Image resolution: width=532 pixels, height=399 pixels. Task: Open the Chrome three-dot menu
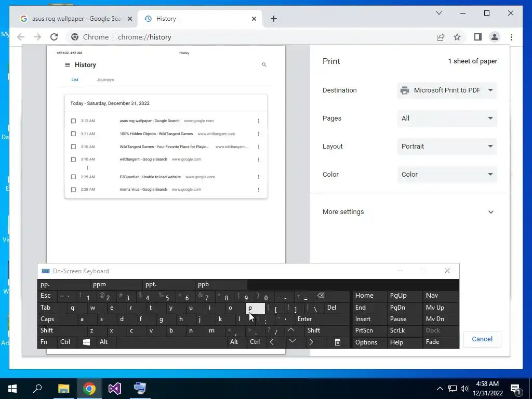click(x=511, y=37)
